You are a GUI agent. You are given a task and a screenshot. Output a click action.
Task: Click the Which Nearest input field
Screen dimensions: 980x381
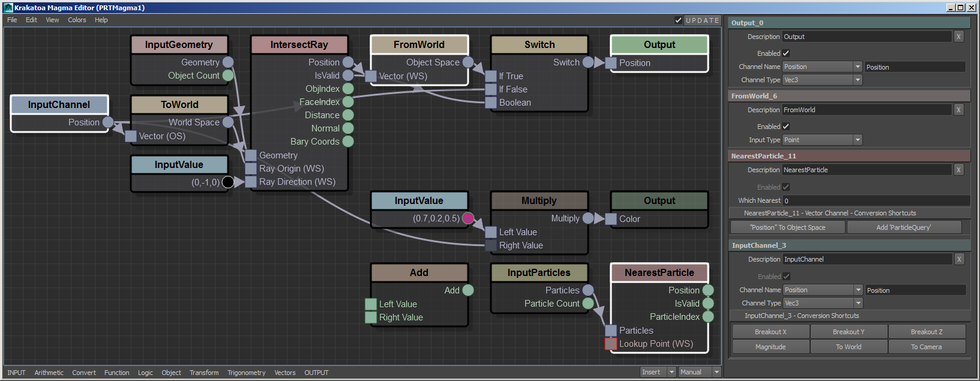click(x=876, y=200)
